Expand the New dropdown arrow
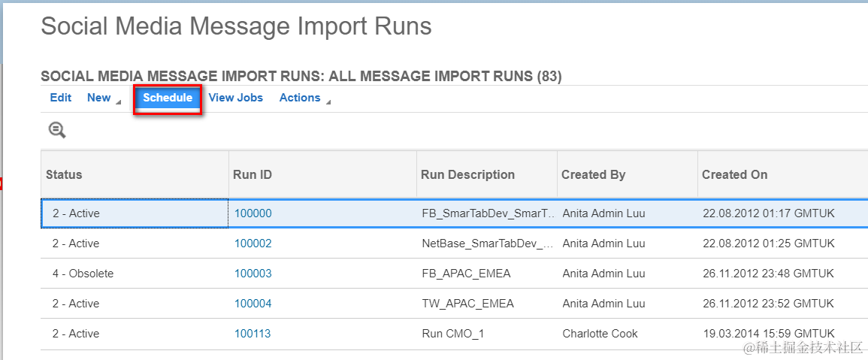Screen dimensions: 868x360 [x=118, y=101]
